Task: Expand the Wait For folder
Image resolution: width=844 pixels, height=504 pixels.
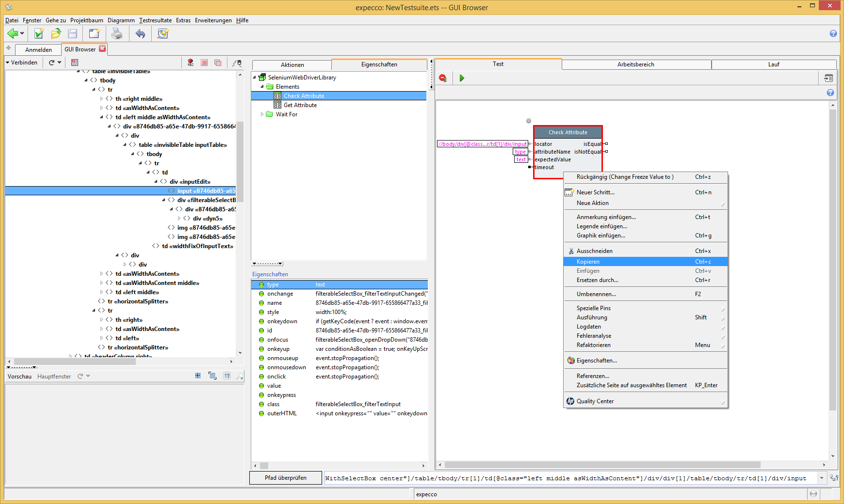Action: point(262,114)
